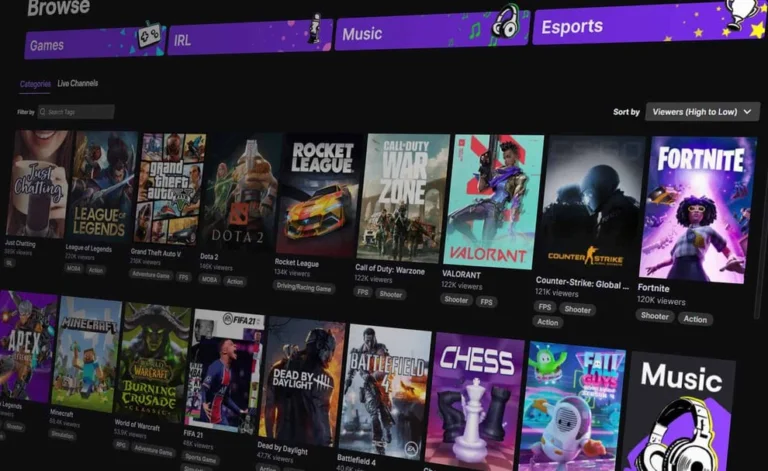Screen dimensions: 768x471
Task: Click the Dead by Daylight title link
Action: click(x=282, y=447)
